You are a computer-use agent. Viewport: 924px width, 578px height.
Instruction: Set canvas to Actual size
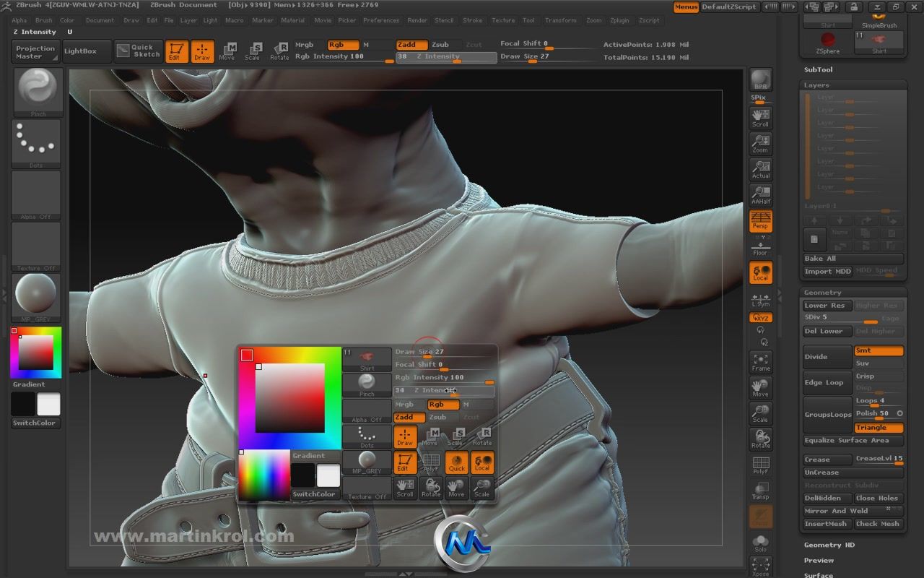(760, 169)
